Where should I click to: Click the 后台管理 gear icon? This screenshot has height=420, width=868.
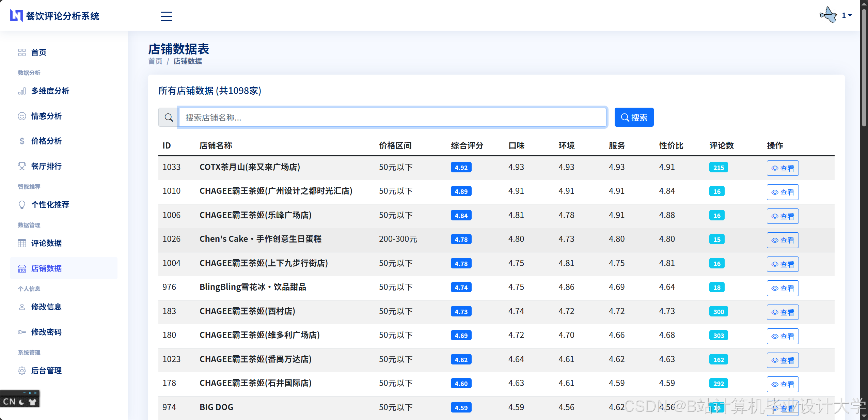22,371
